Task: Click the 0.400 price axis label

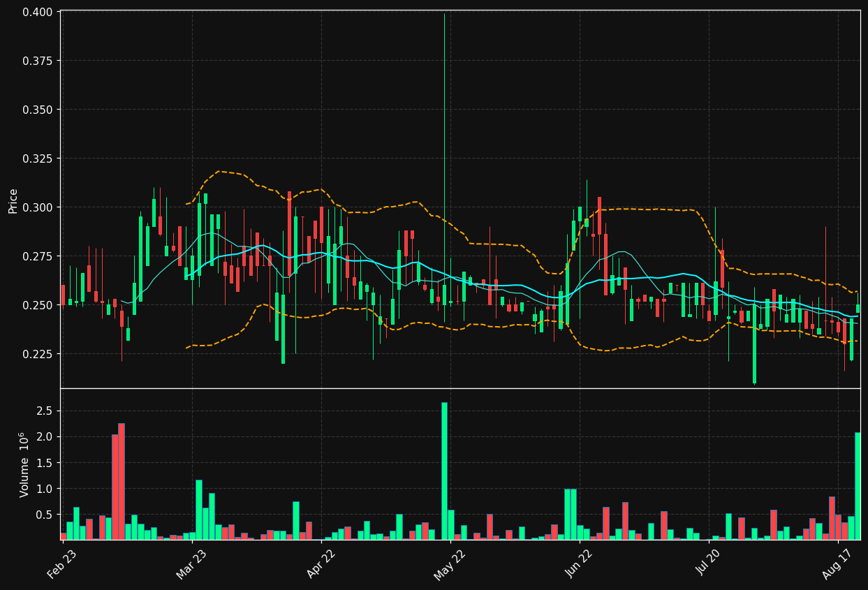Action: [x=38, y=12]
